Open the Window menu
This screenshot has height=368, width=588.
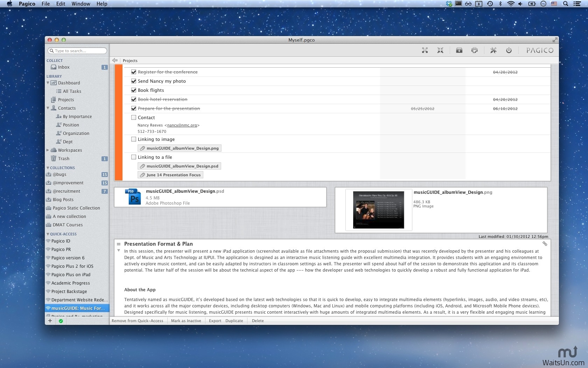81,4
